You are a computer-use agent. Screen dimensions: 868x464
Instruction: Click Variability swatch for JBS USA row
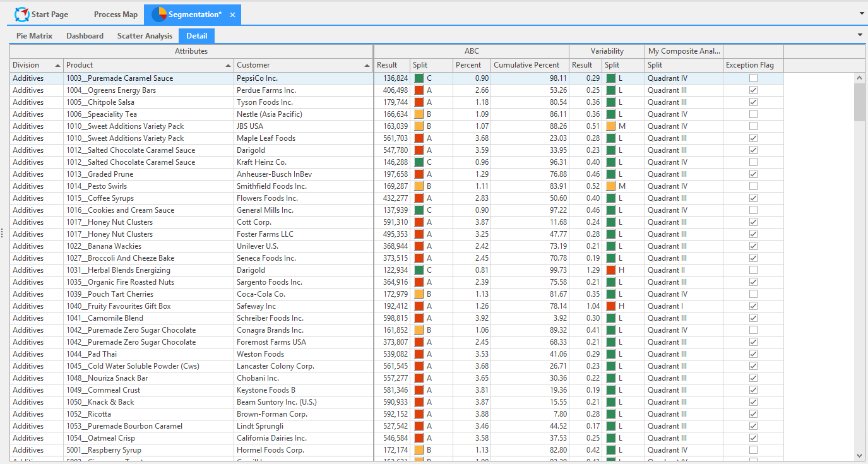pyautogui.click(x=610, y=126)
